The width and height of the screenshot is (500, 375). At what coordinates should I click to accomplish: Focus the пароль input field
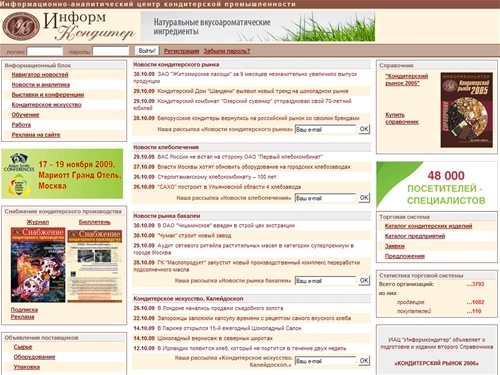point(111,51)
